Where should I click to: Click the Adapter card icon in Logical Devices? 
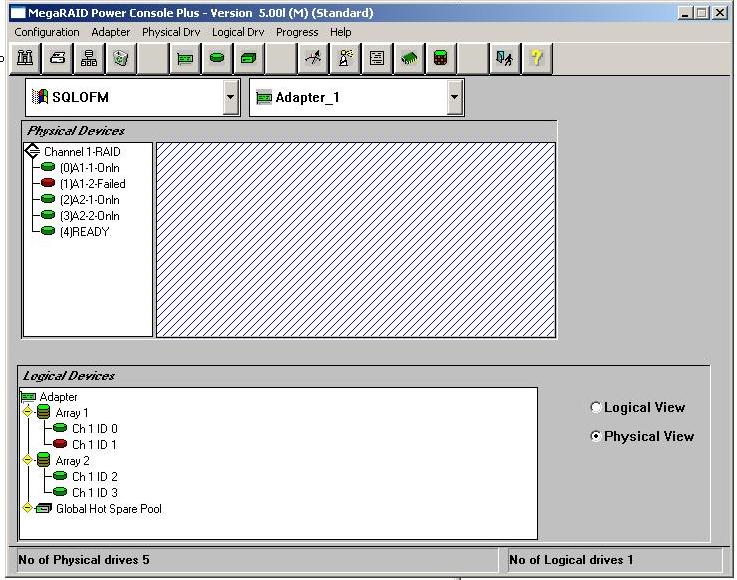click(29, 397)
